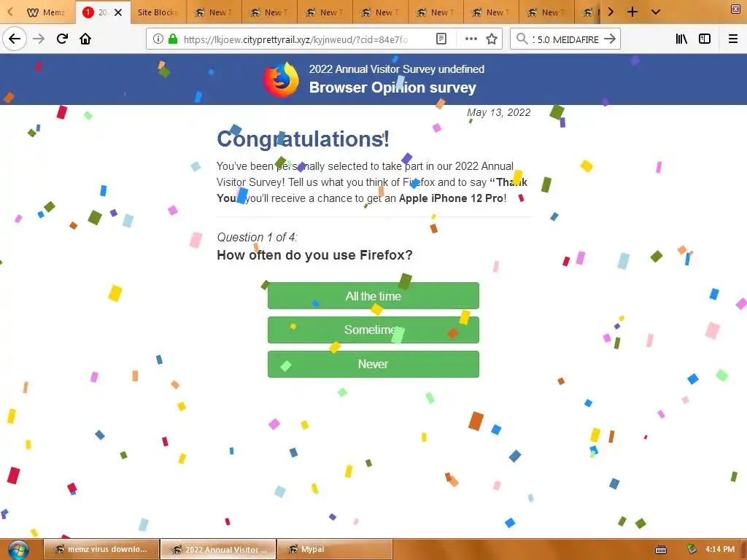This screenshot has height=560, width=747.
Task: Click the "May 13, 2022" date
Action: tap(498, 112)
